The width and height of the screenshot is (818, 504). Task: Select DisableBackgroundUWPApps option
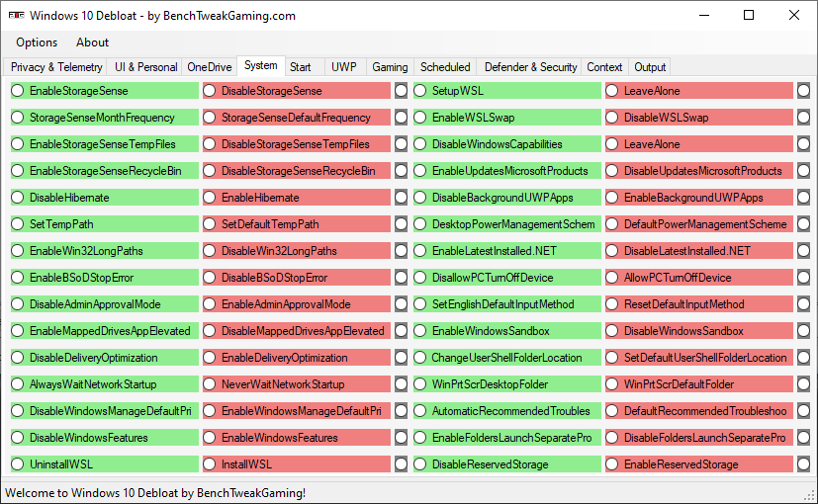[x=507, y=197]
